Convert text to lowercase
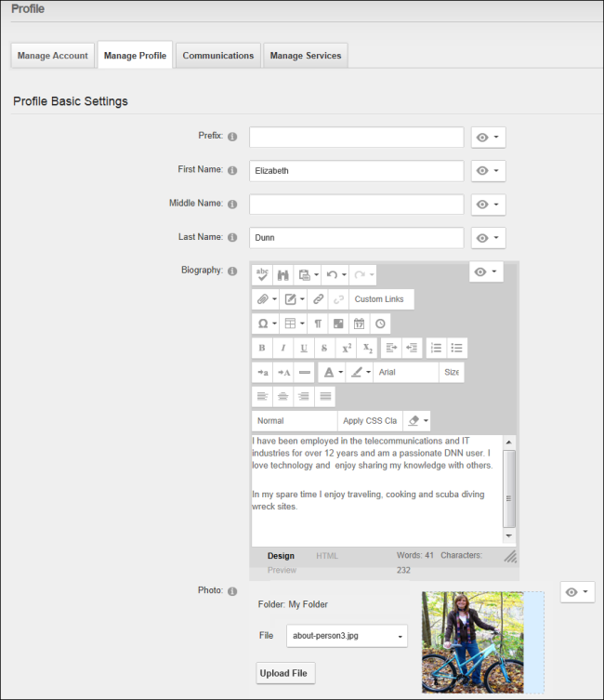This screenshot has height=700, width=604. (262, 373)
